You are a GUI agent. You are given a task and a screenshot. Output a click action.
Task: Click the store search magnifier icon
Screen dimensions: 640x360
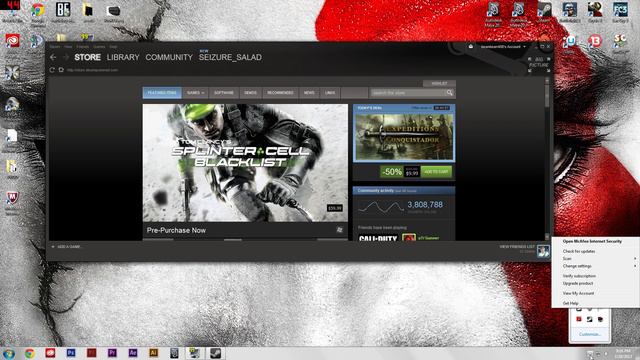pyautogui.click(x=449, y=93)
